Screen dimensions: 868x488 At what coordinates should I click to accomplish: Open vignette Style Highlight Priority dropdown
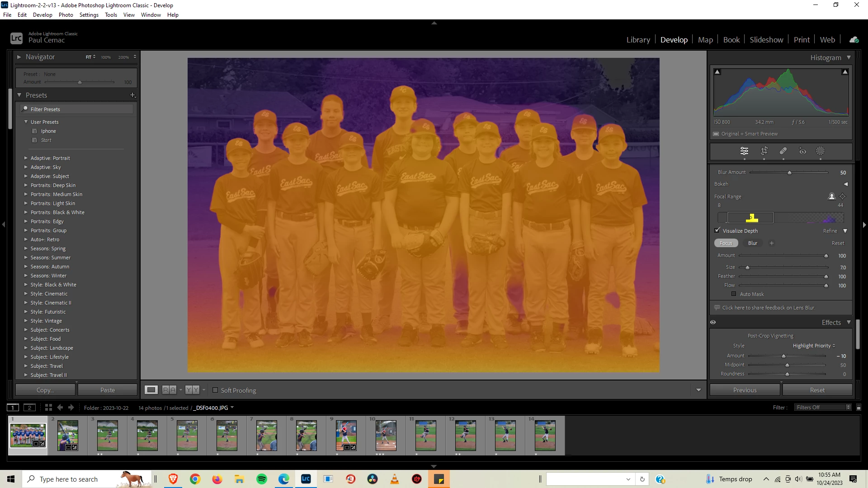814,346
